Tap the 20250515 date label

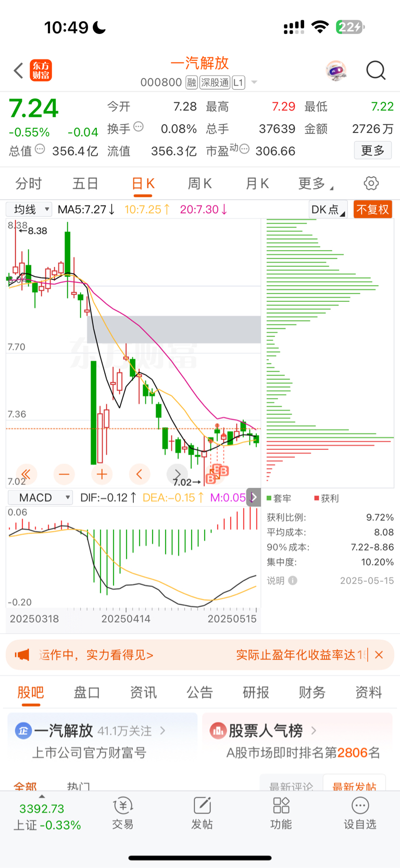click(232, 619)
